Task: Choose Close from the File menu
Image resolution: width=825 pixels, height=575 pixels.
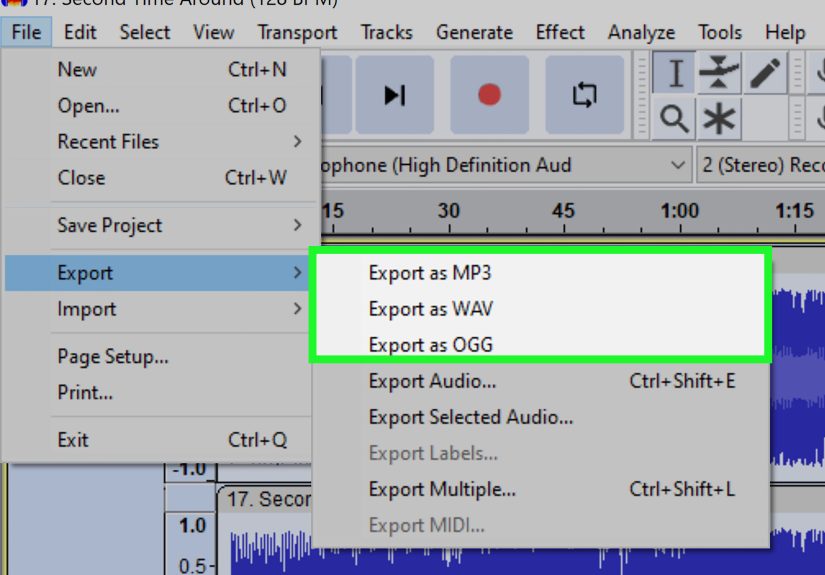Action: tap(162, 178)
